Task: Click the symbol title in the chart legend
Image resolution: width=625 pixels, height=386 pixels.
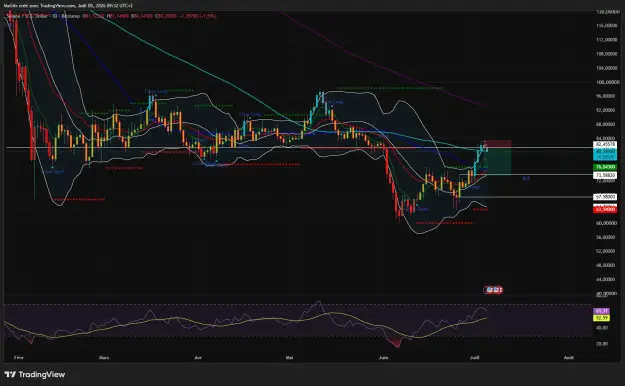Action: [44, 16]
